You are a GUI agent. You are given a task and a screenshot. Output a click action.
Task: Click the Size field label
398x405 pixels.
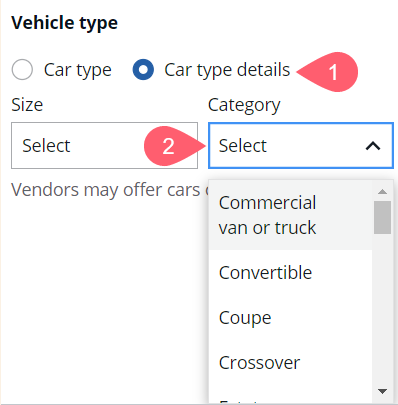point(27,105)
